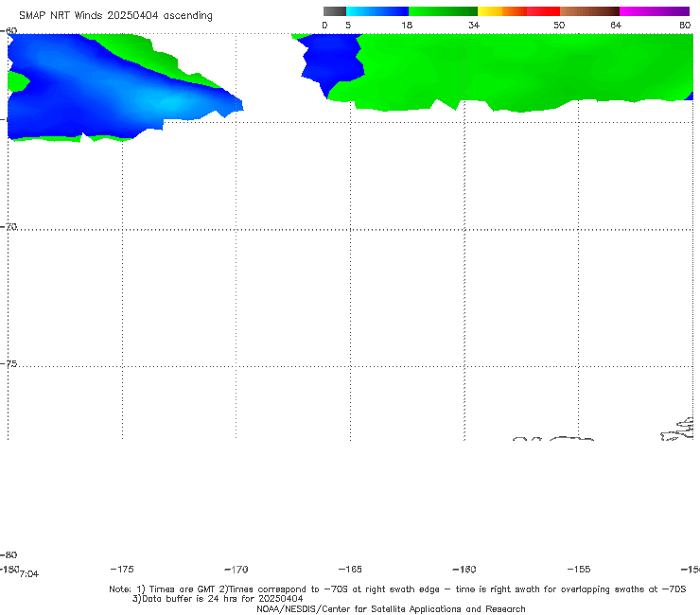Click the light-blue low-wind core in left swath

[172, 103]
